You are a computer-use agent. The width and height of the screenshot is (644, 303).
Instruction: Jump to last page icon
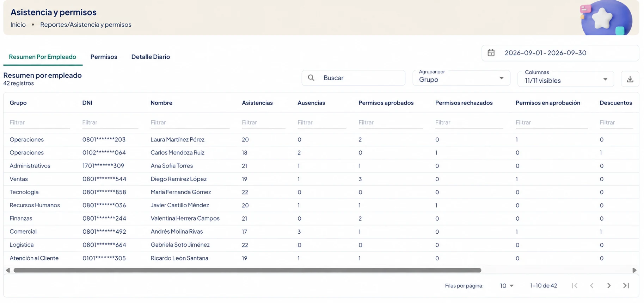tap(626, 285)
